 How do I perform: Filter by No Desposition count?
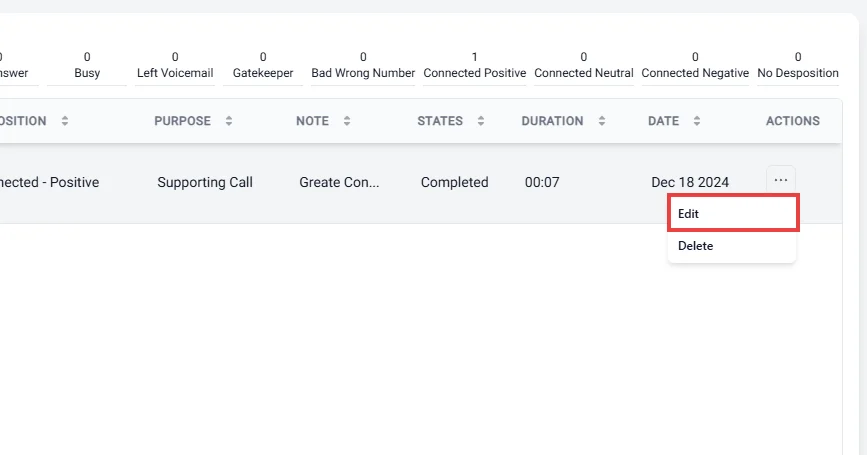pos(798,65)
